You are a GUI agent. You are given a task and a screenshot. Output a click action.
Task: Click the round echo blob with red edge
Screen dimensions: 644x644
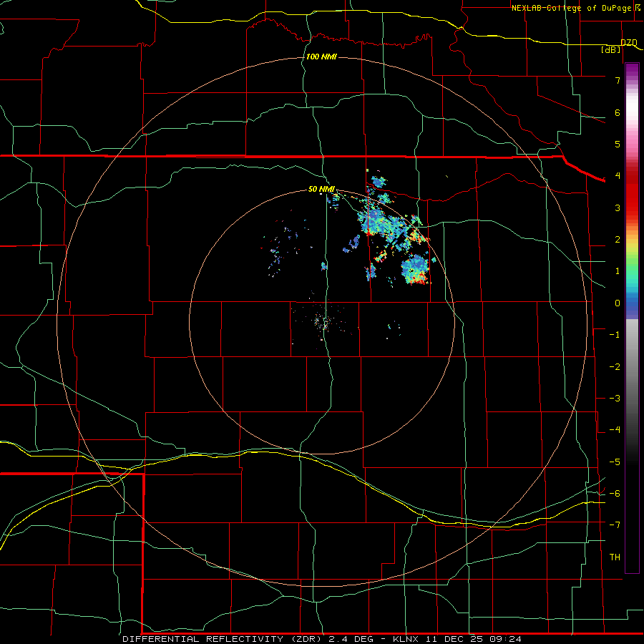[415, 269]
